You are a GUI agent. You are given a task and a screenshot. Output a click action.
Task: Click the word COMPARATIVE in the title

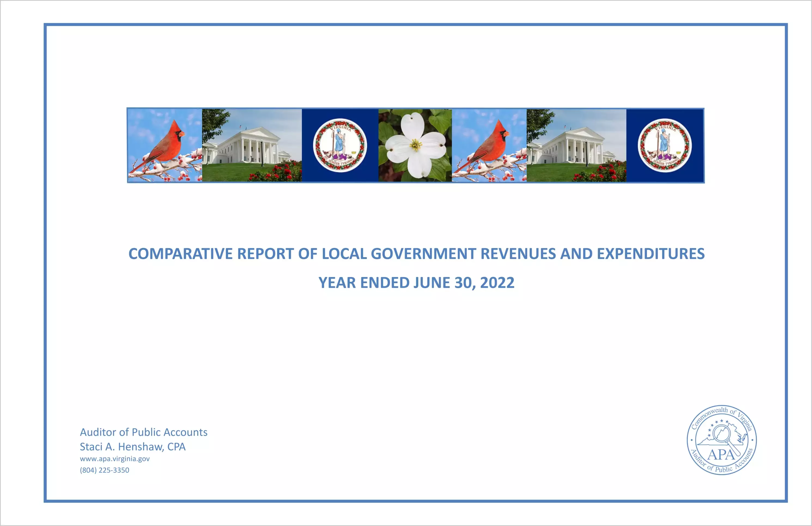(180, 254)
